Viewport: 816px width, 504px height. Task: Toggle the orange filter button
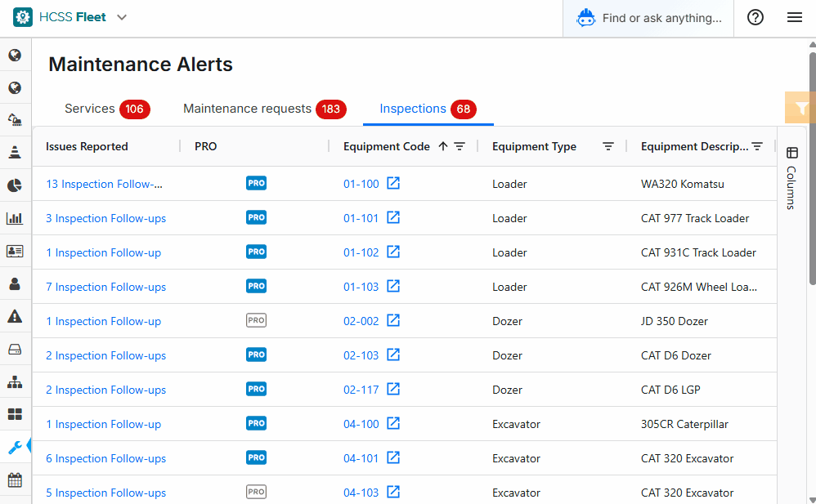(800, 108)
